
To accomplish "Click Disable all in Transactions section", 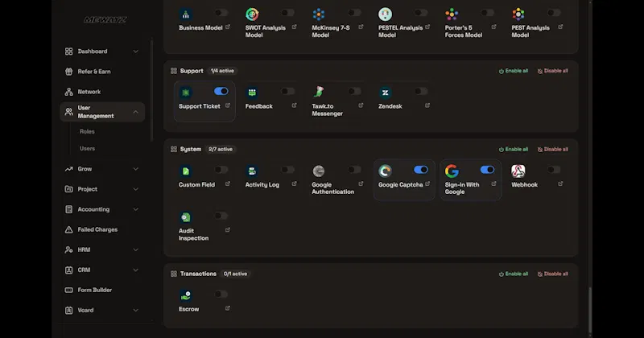I will click(x=553, y=274).
